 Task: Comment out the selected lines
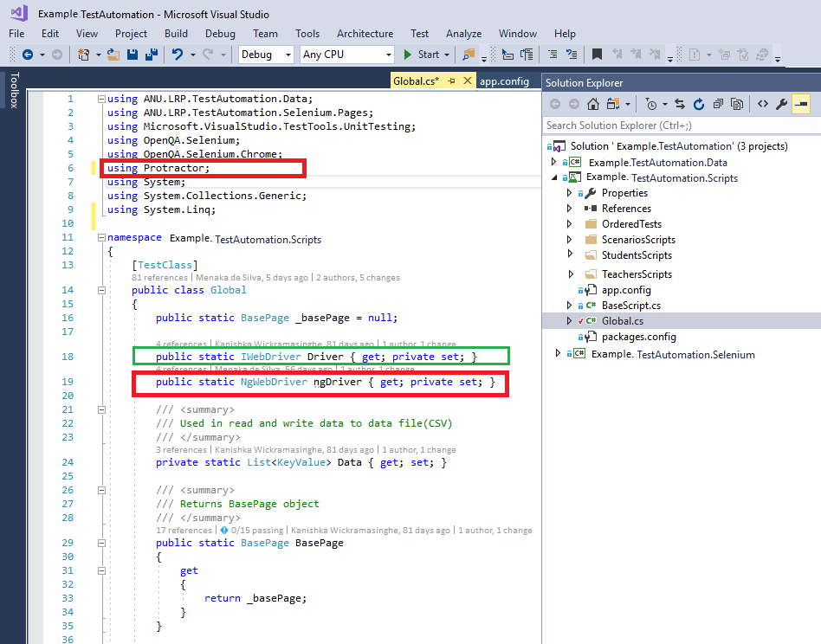551,55
